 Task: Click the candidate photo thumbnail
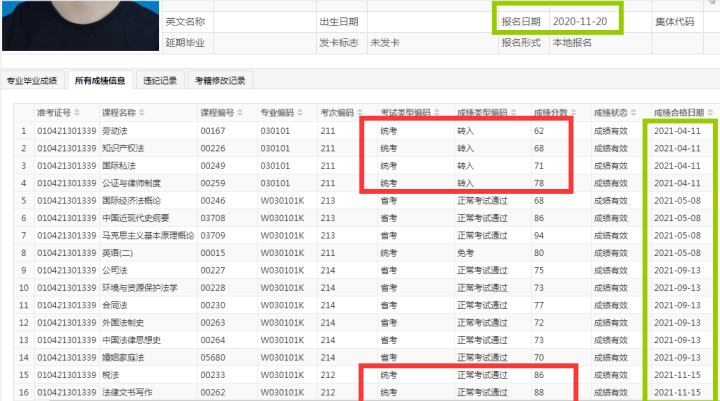click(80, 25)
